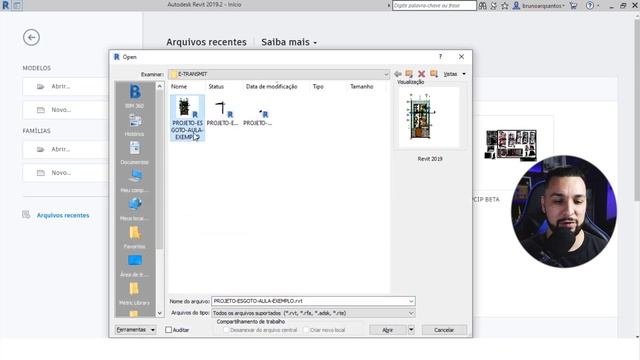
Task: Open Autodesk App Store cart icon
Action: [x=573, y=6]
